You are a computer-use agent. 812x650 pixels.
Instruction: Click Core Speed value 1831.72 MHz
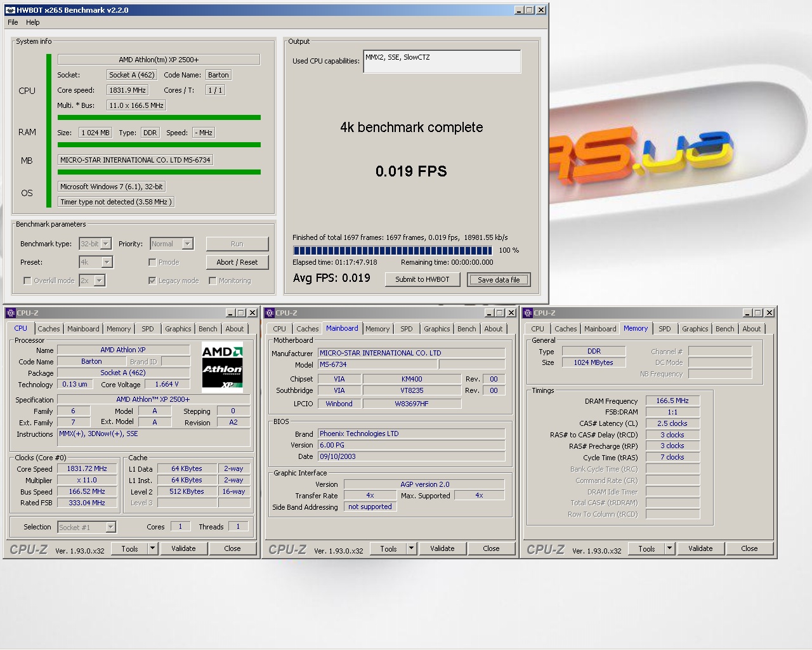pos(87,468)
